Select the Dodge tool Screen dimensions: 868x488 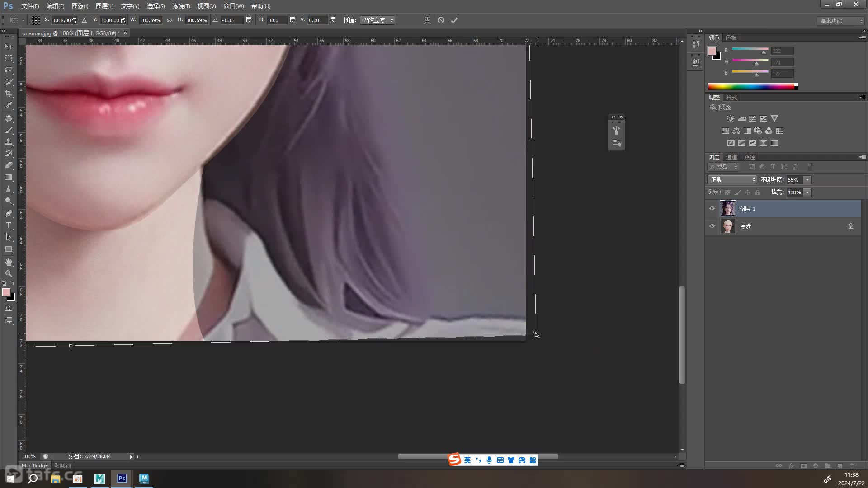tap(9, 201)
